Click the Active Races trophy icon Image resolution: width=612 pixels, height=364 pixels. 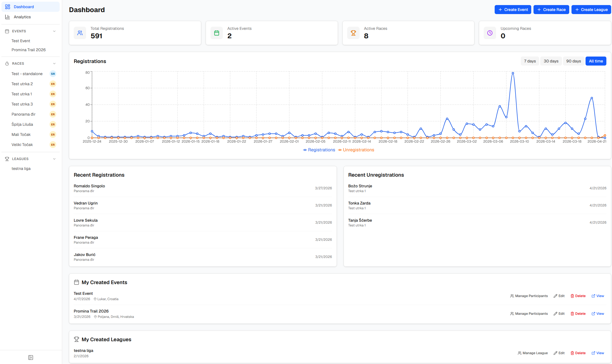pos(353,33)
